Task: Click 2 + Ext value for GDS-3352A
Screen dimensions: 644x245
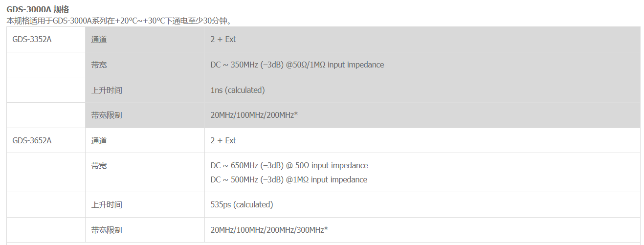Action: pos(223,40)
